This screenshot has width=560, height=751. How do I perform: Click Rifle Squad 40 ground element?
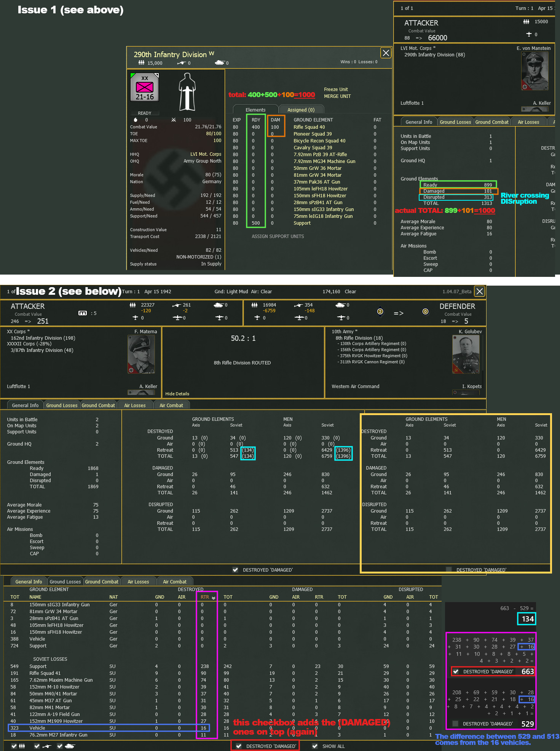click(x=309, y=127)
